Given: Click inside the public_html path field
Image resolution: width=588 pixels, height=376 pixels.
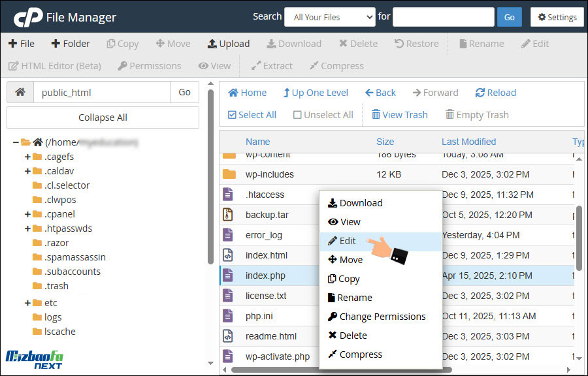Looking at the screenshot, I should [101, 93].
